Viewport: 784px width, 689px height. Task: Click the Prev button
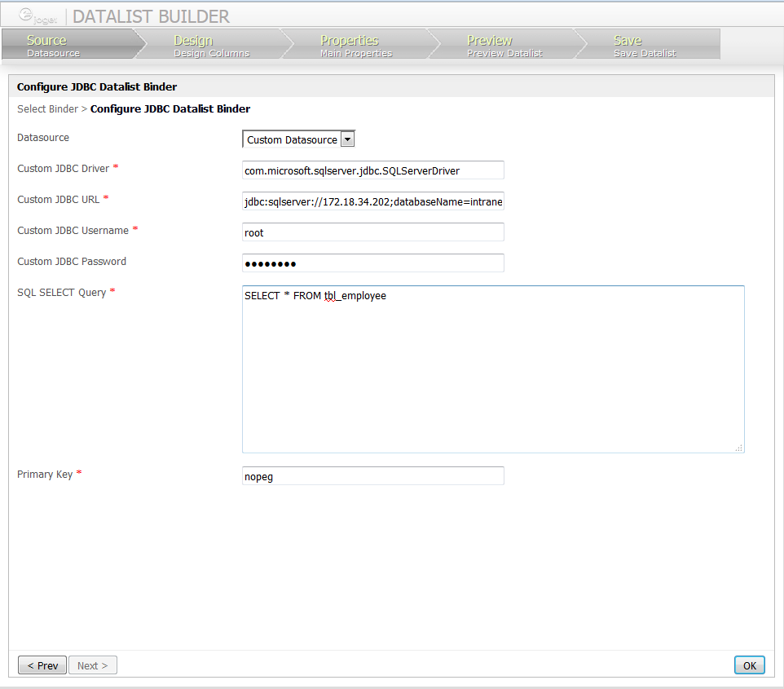(42, 665)
